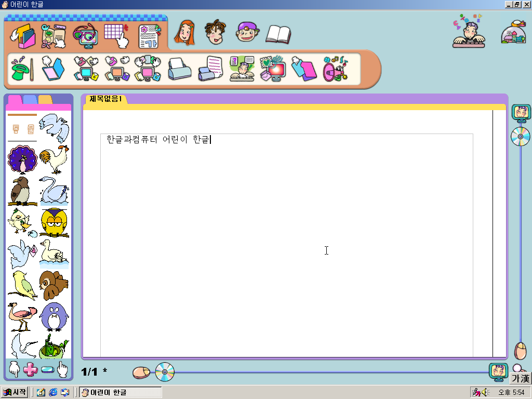Insert the bird nest clipart

54,345
